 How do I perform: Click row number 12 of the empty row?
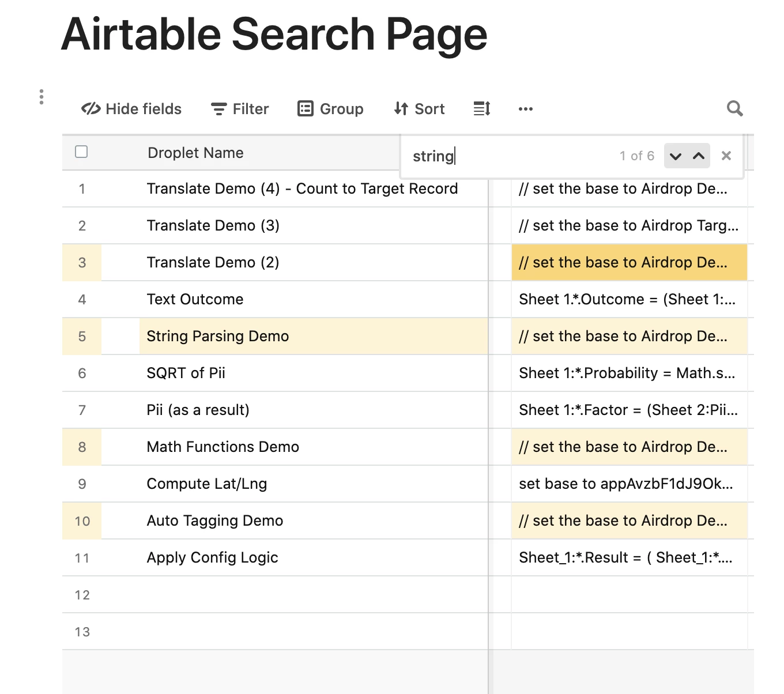82,594
